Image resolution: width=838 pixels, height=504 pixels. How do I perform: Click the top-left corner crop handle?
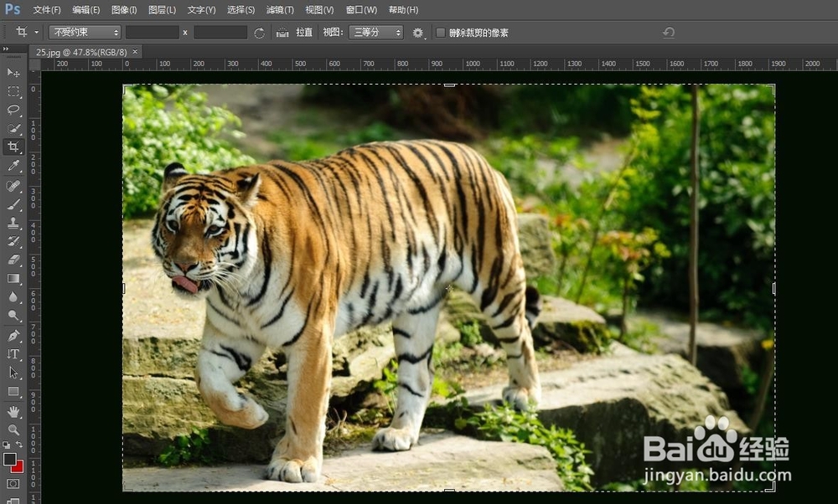(127, 88)
